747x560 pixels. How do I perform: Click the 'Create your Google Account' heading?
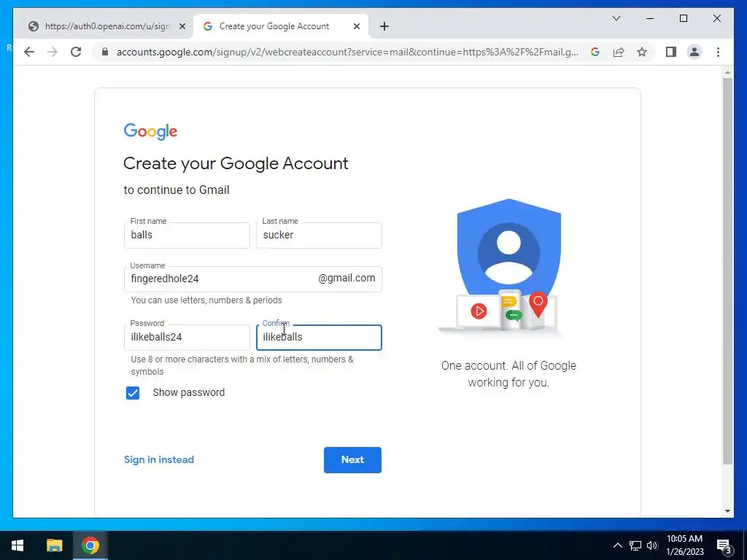coord(236,164)
